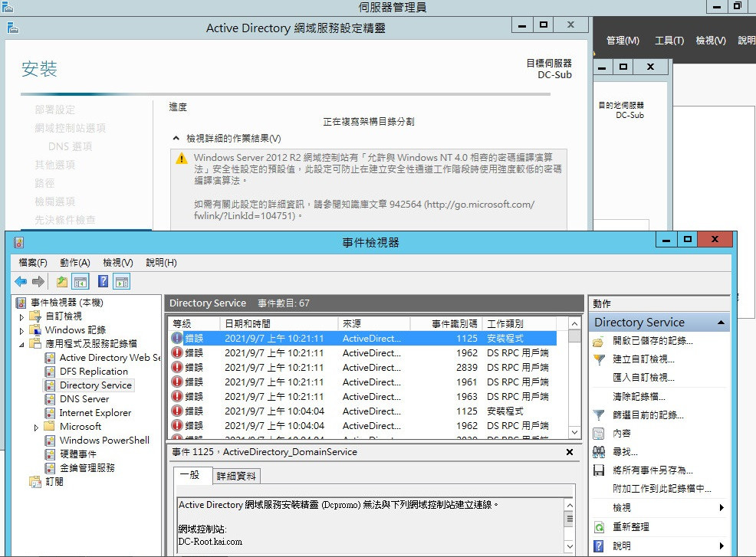Click the error icon of event 2839 row
Viewport: 756px width, 557px height.
(x=177, y=367)
